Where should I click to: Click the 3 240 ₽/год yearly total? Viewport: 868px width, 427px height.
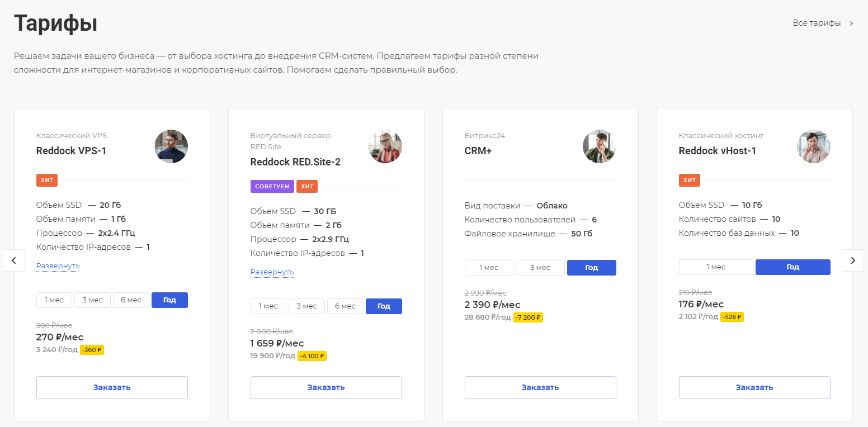tap(57, 350)
